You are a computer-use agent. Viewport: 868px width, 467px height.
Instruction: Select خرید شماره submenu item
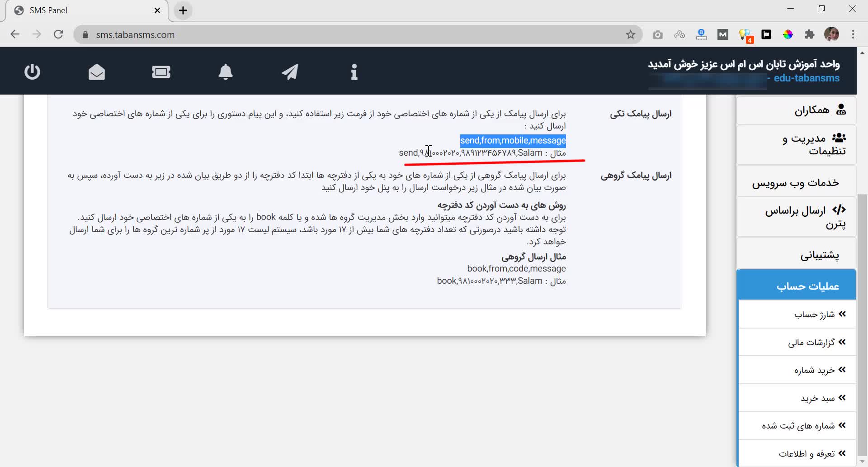[814, 370]
